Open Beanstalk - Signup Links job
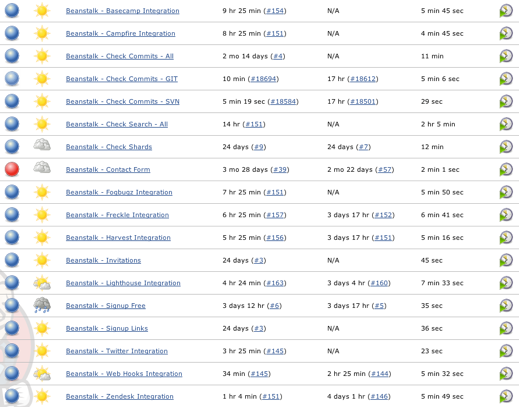 (107, 328)
